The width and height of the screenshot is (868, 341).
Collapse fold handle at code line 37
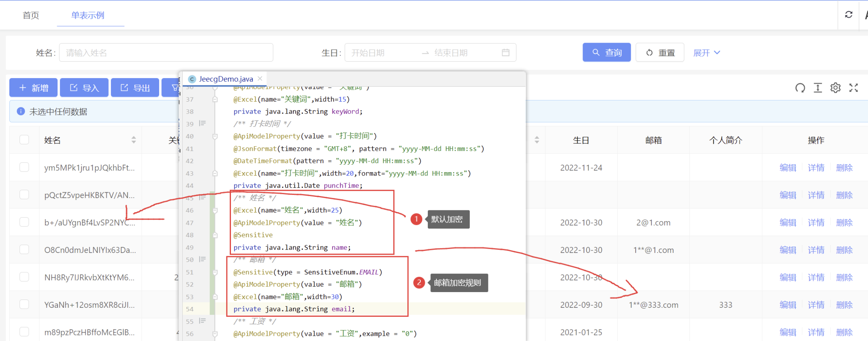point(215,99)
